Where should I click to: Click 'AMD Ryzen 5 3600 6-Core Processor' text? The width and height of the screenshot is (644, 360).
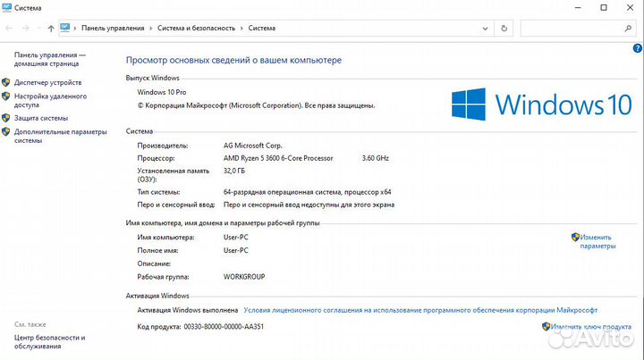click(x=278, y=158)
